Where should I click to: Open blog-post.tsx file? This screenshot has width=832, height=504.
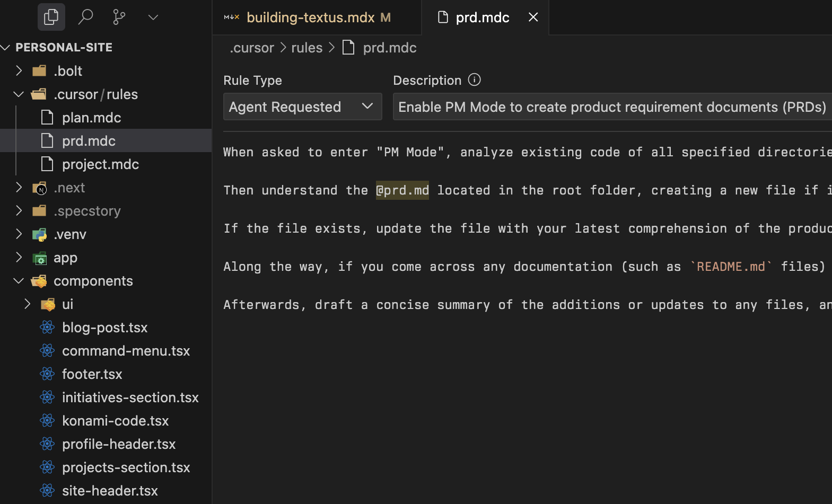106,327
